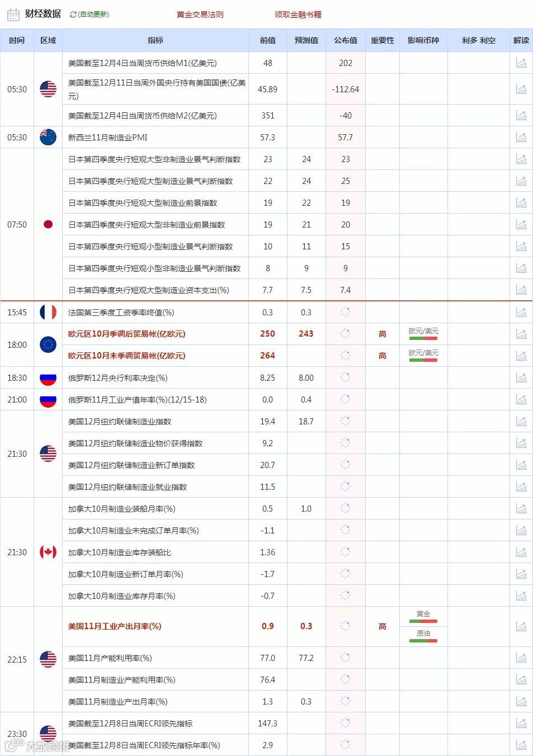Click loading spinner in 法国工资季率终值 row
Image resolution: width=533 pixels, height=756 pixels.
point(345,312)
